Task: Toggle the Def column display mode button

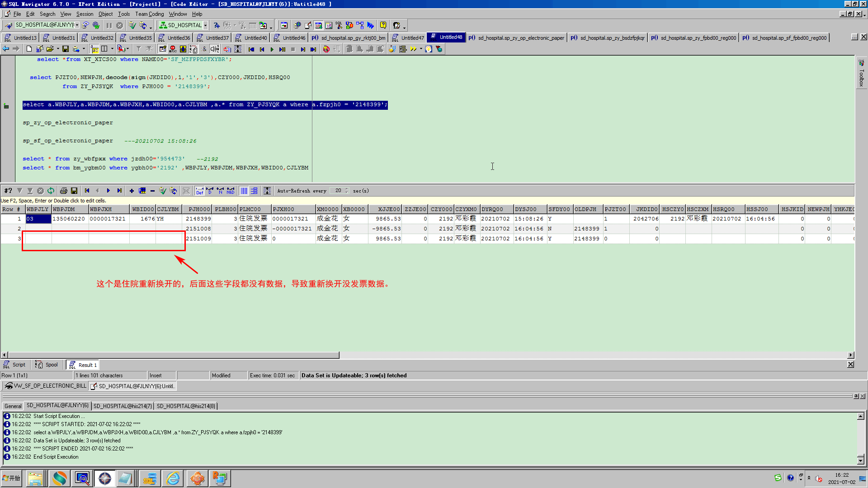Action: point(199,191)
